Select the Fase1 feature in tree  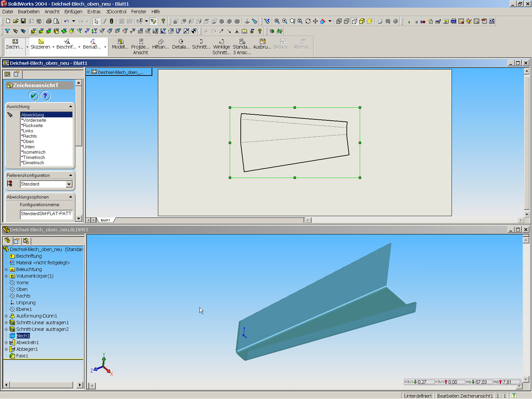[x=22, y=356]
